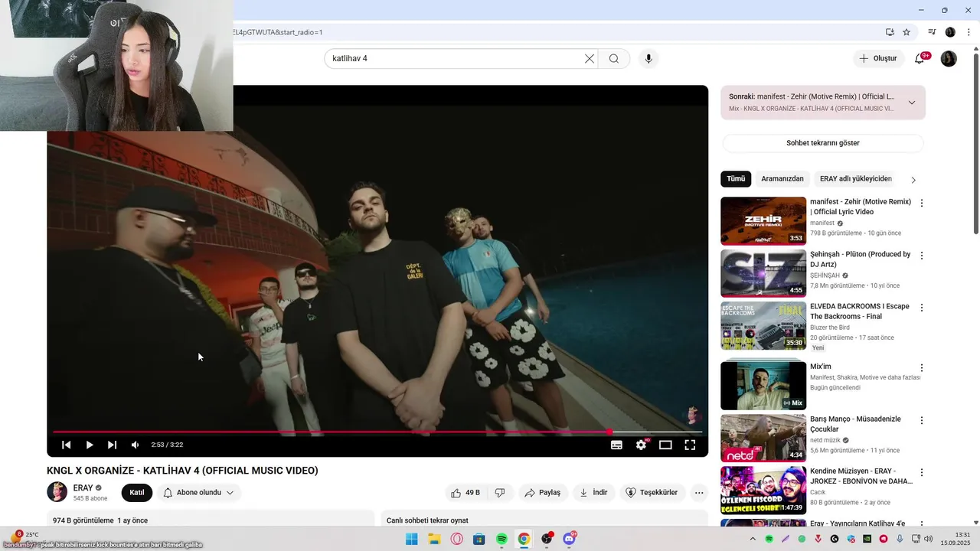Send thanks via Teşekkürler button
Viewport: 980px width, 551px height.
coord(652,493)
